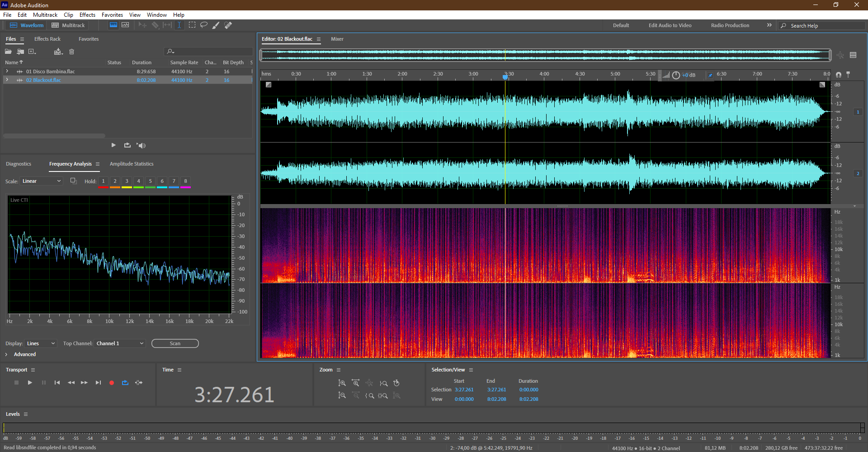Toggle loop playback in Files panel
This screenshot has height=452, width=868.
tap(127, 145)
